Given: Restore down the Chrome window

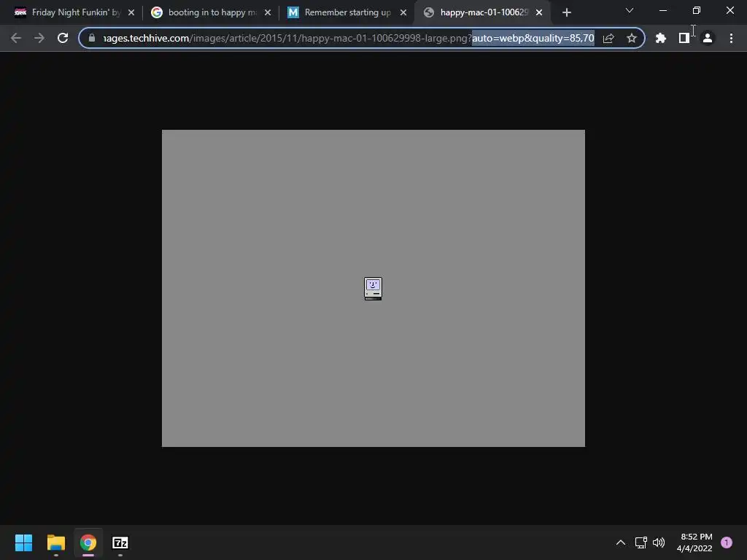Looking at the screenshot, I should 697,10.
